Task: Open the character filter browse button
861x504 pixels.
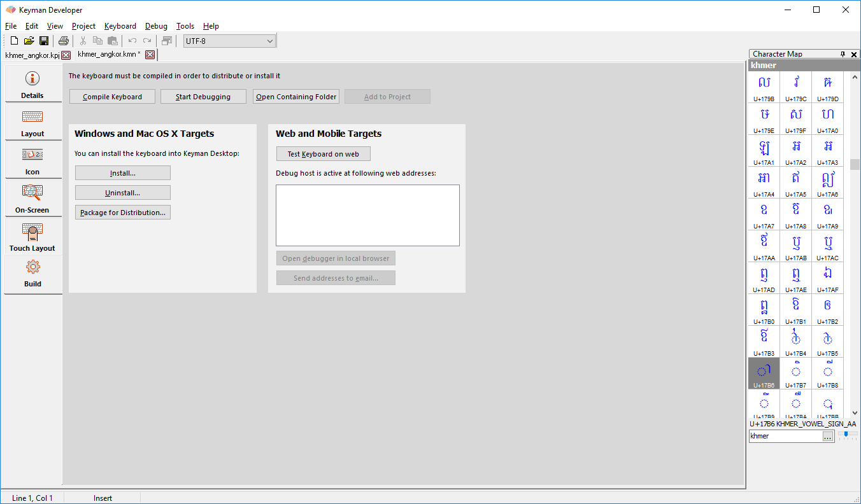Action: pyautogui.click(x=828, y=437)
